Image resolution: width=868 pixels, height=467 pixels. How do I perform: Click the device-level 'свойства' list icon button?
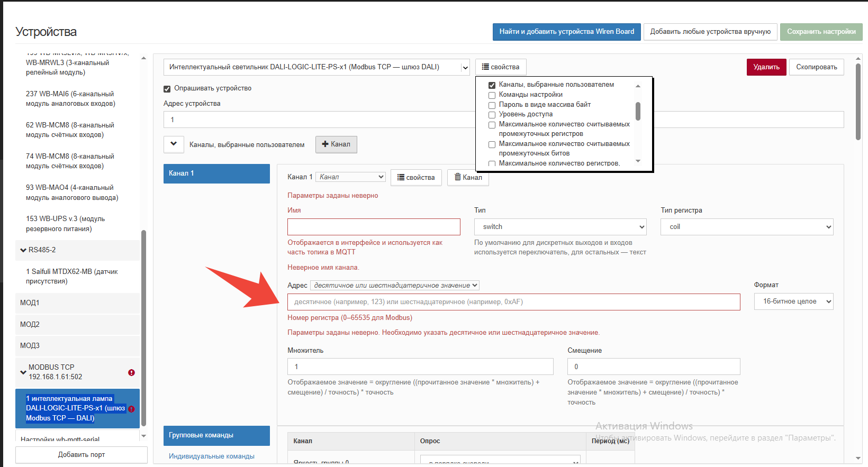pyautogui.click(x=501, y=67)
